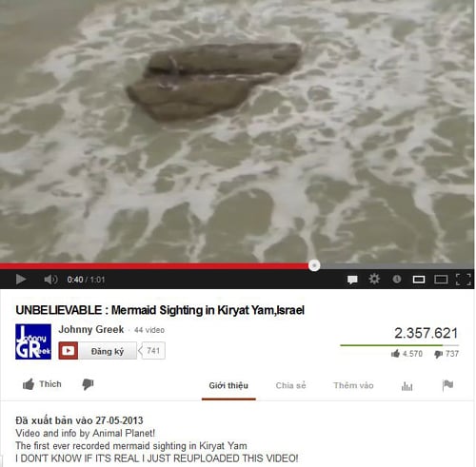Play the mermaid sighting video
This screenshot has height=467, width=476.
pyautogui.click(x=21, y=280)
